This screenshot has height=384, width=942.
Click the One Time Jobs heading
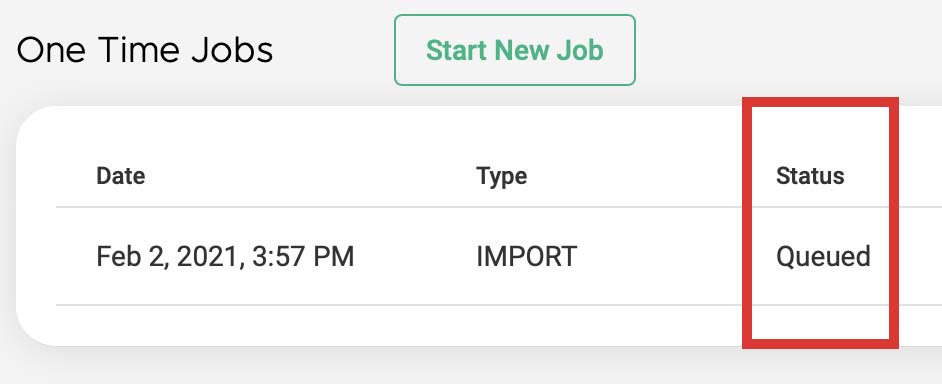pos(145,50)
